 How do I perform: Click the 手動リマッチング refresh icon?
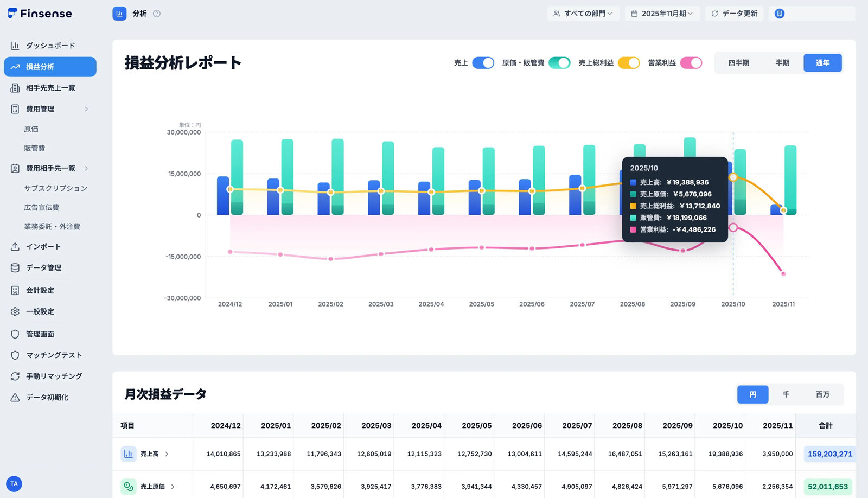click(x=15, y=376)
